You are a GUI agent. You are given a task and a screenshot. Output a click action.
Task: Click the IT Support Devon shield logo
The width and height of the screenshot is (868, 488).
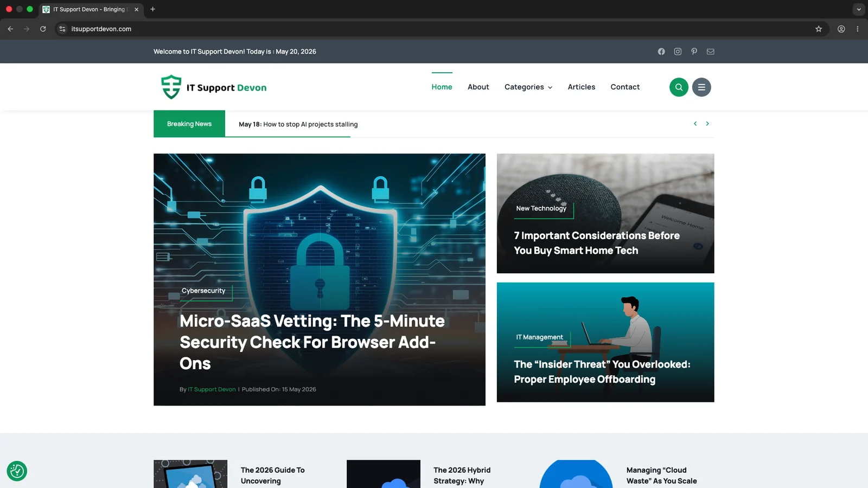(x=214, y=87)
